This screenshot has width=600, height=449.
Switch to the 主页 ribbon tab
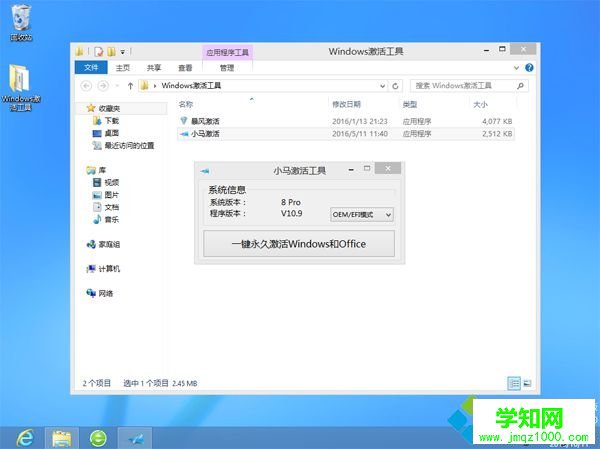[123, 68]
